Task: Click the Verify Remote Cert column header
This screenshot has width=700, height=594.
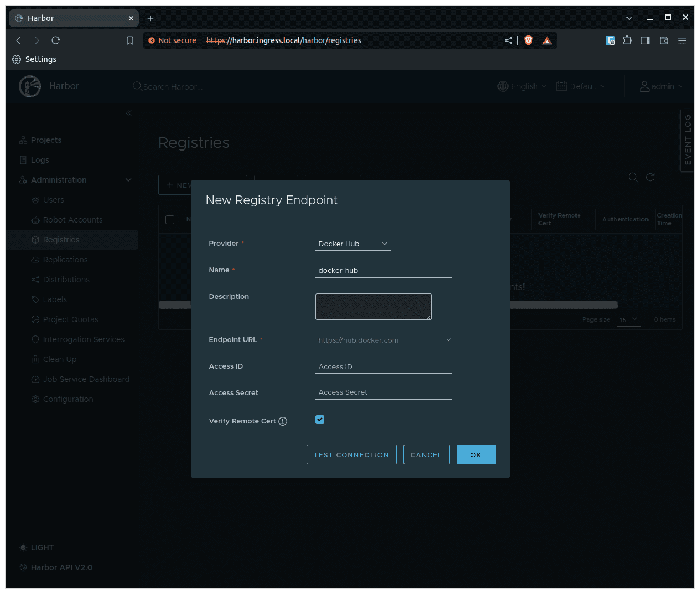Action: click(559, 219)
